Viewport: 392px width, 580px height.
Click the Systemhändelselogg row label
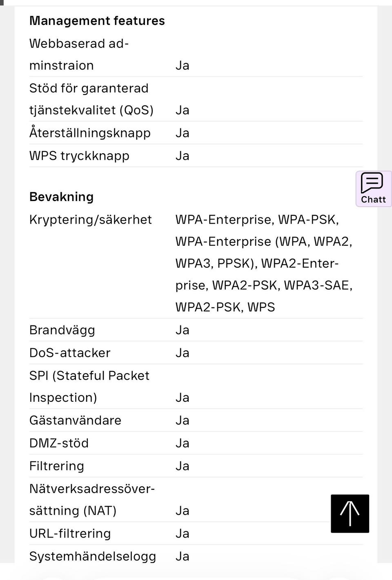point(93,557)
